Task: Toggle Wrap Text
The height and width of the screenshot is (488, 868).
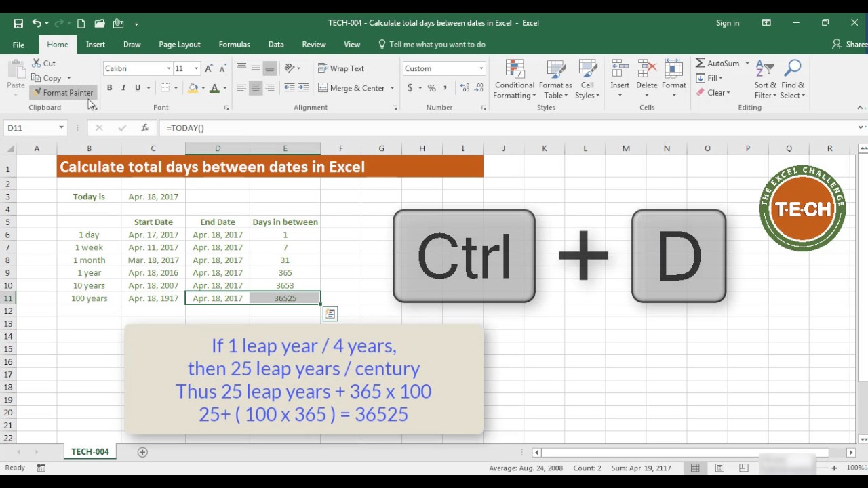Action: click(x=340, y=68)
